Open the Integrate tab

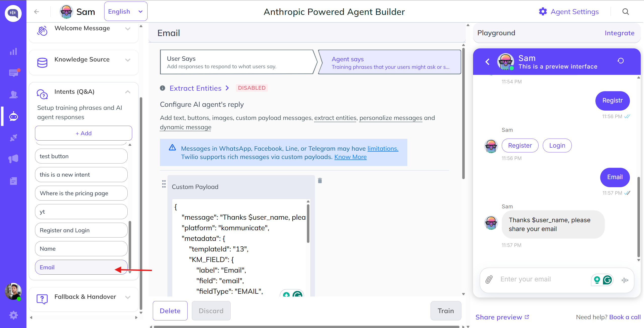(x=619, y=33)
